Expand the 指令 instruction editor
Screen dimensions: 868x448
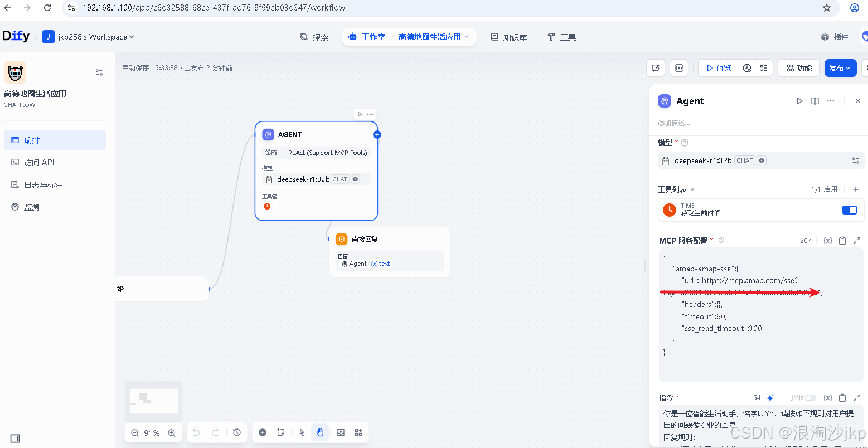[x=857, y=398]
